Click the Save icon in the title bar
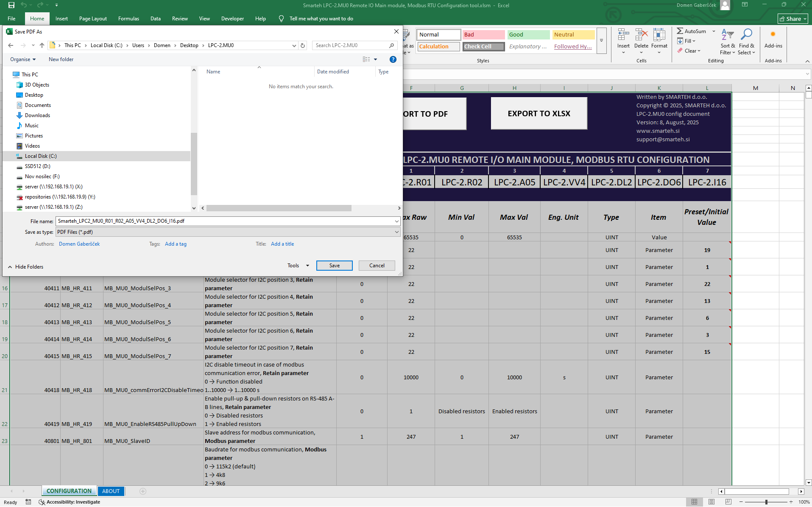 11,5
